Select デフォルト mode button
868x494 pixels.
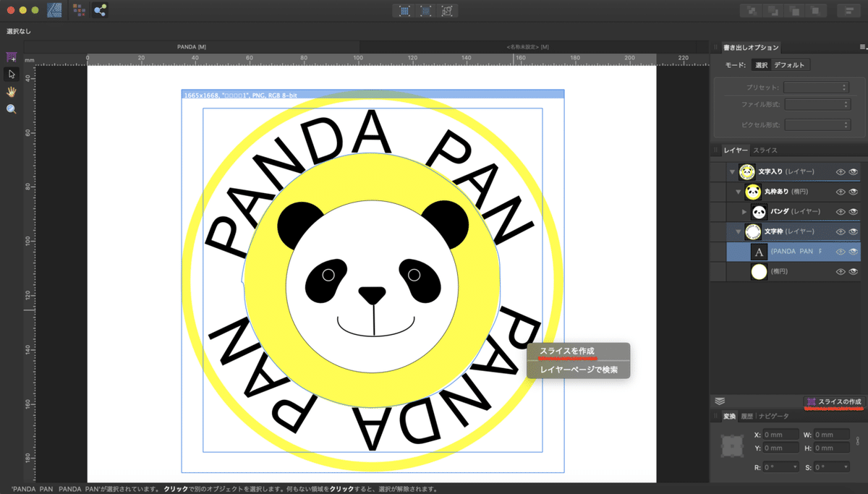[790, 65]
